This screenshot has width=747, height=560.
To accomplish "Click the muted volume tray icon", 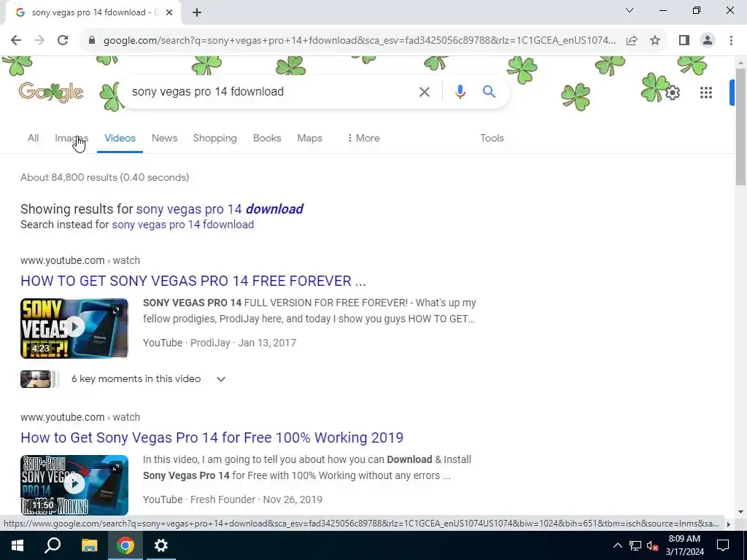I will [x=653, y=545].
